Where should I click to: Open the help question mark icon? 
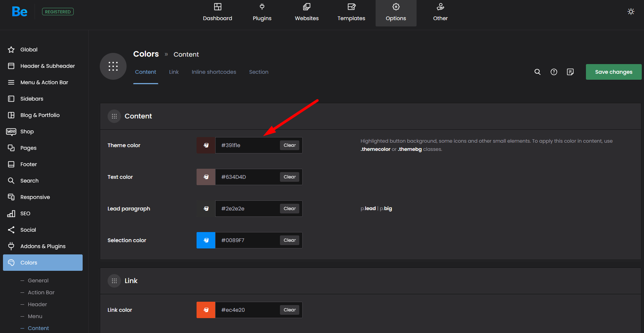coord(554,72)
